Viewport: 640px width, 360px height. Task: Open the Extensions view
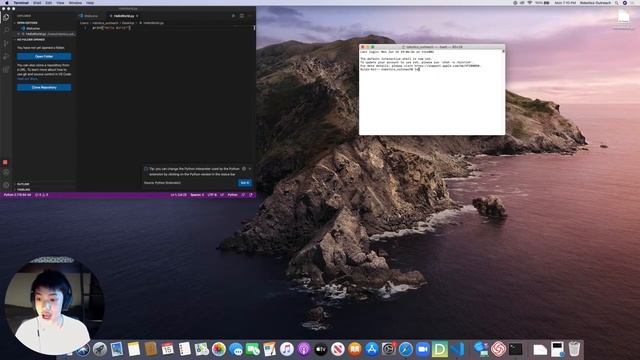point(6,69)
